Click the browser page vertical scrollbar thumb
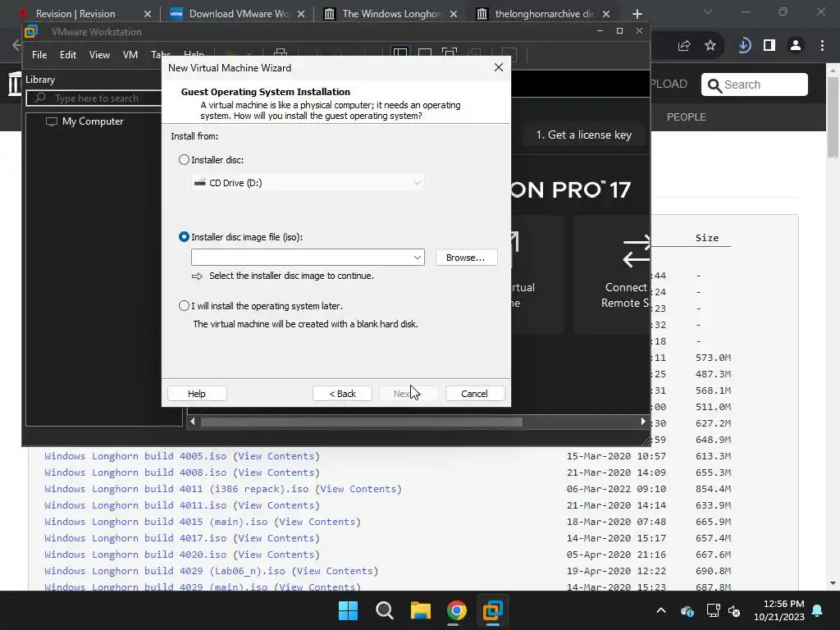840x630 pixels. (833, 116)
